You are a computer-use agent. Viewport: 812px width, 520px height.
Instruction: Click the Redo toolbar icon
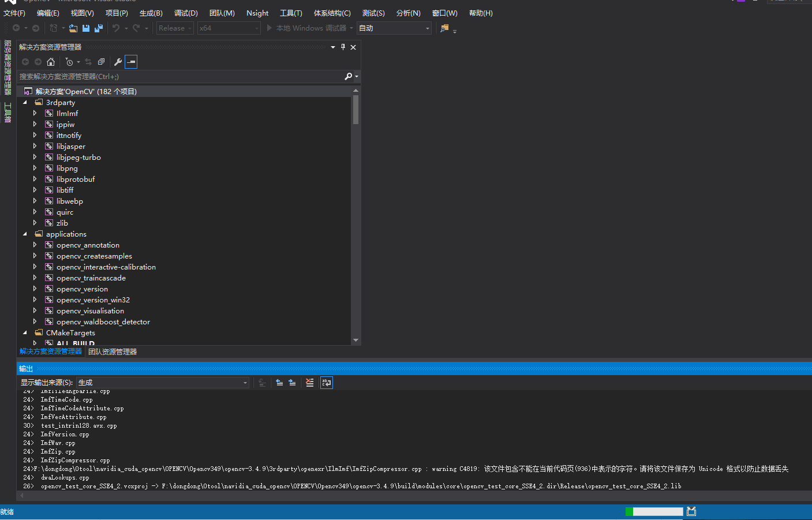pyautogui.click(x=136, y=28)
